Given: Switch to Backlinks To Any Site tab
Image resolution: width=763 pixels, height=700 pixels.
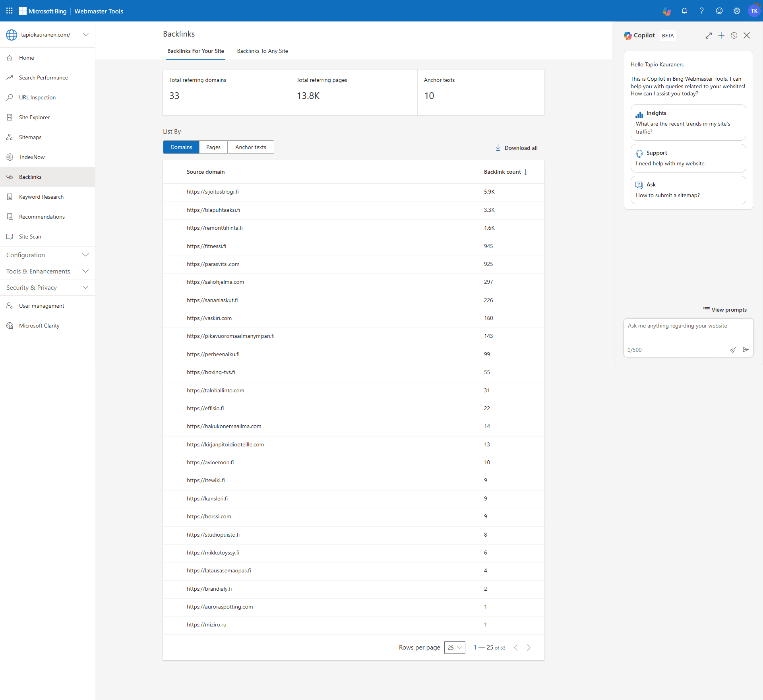Looking at the screenshot, I should click(262, 51).
